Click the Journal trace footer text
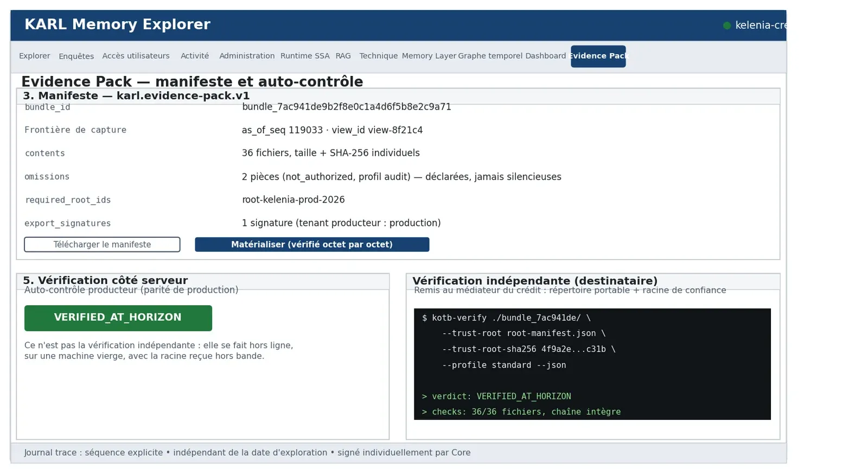868x473 pixels. [247, 453]
